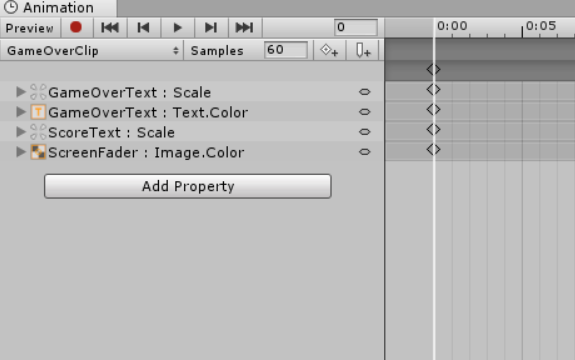The image size is (575, 360).
Task: Go to end of the clip
Action: (245, 28)
